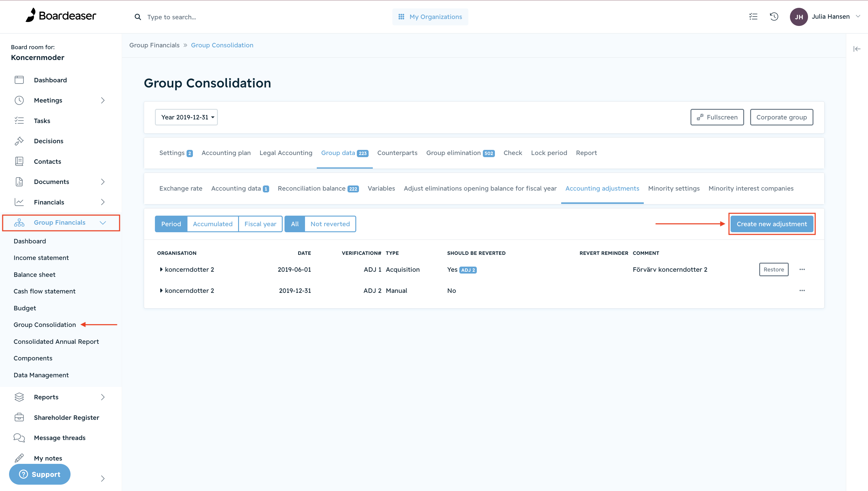Switch to the Settings tab

click(176, 153)
